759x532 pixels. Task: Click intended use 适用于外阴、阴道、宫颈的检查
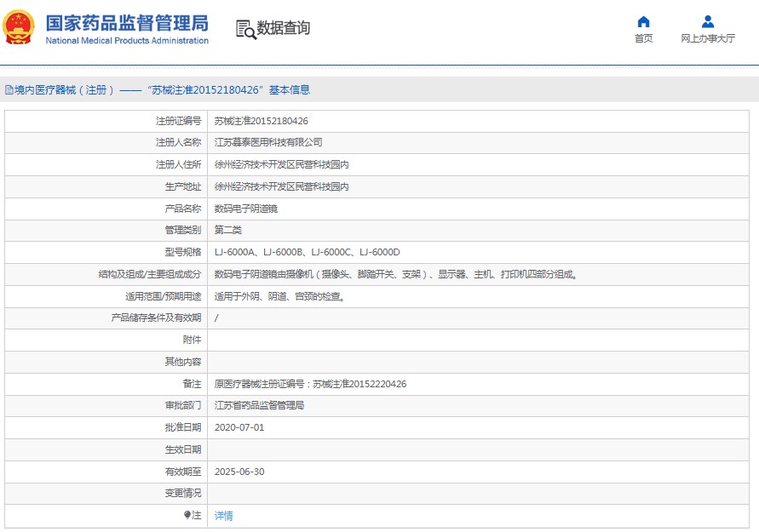(x=279, y=296)
